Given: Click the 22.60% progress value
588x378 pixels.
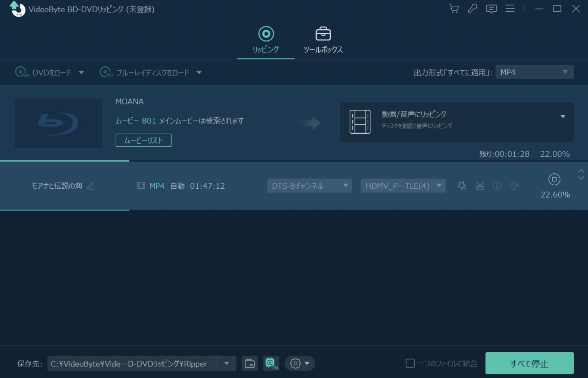Looking at the screenshot, I should (555, 195).
